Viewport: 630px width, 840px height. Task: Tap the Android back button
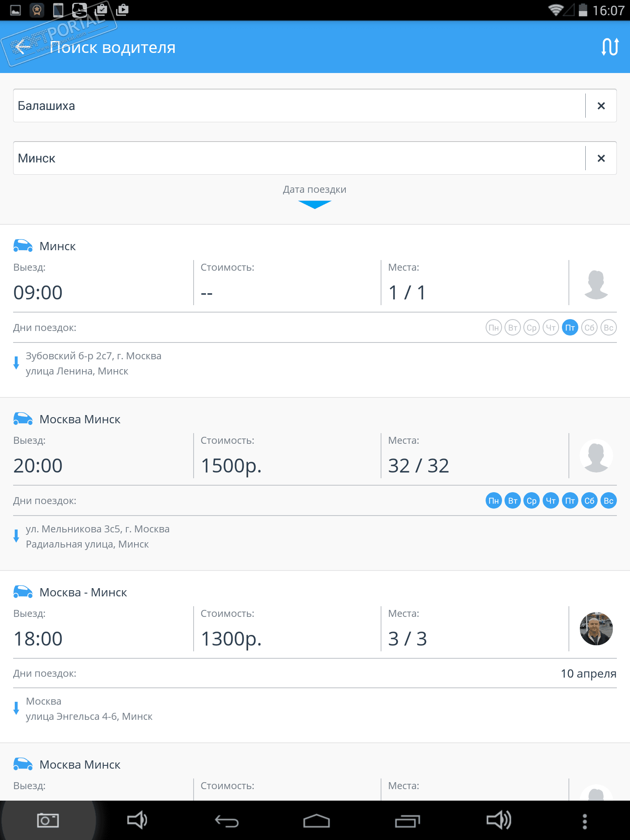(227, 821)
